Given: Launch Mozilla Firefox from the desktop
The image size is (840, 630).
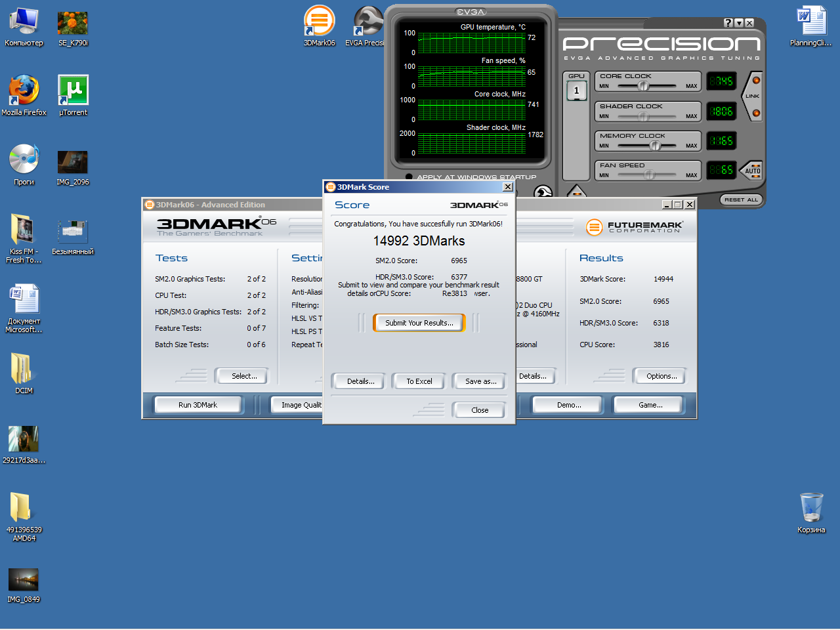Looking at the screenshot, I should [x=24, y=96].
